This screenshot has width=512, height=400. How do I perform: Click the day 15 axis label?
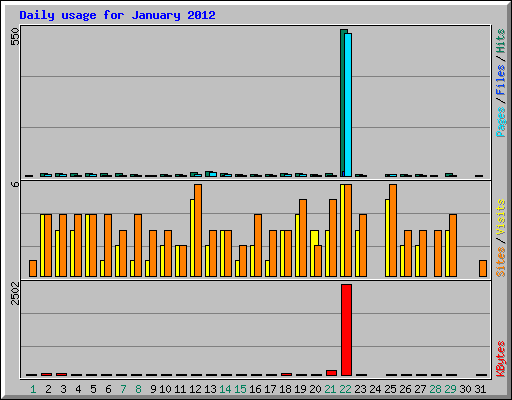[x=240, y=389]
